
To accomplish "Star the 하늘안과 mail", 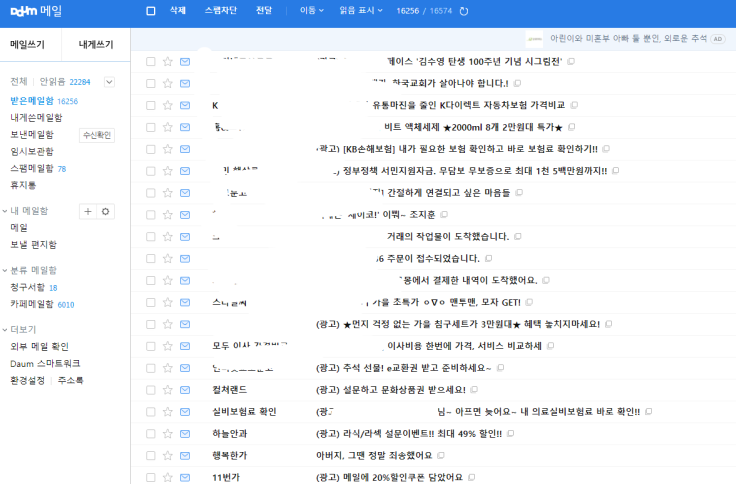I will tap(168, 434).
